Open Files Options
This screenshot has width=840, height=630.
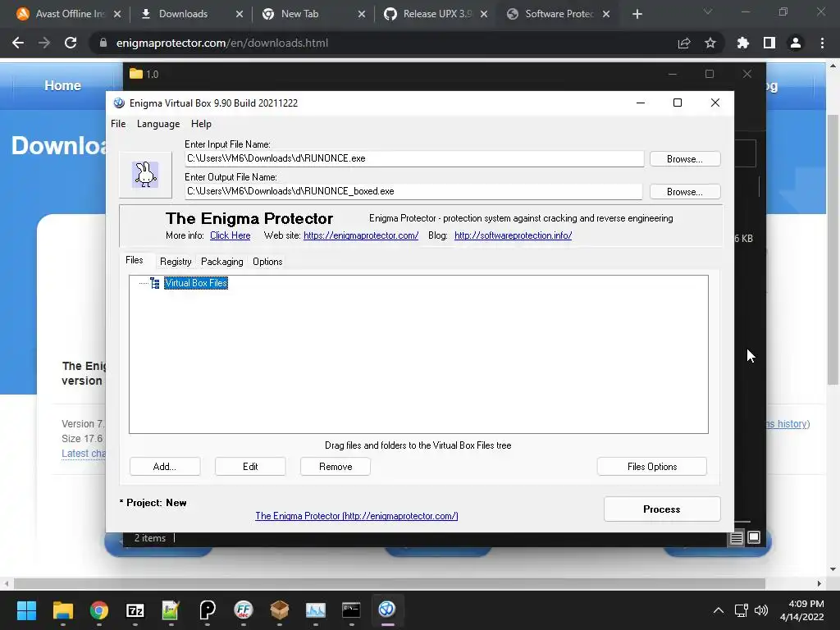coord(652,467)
